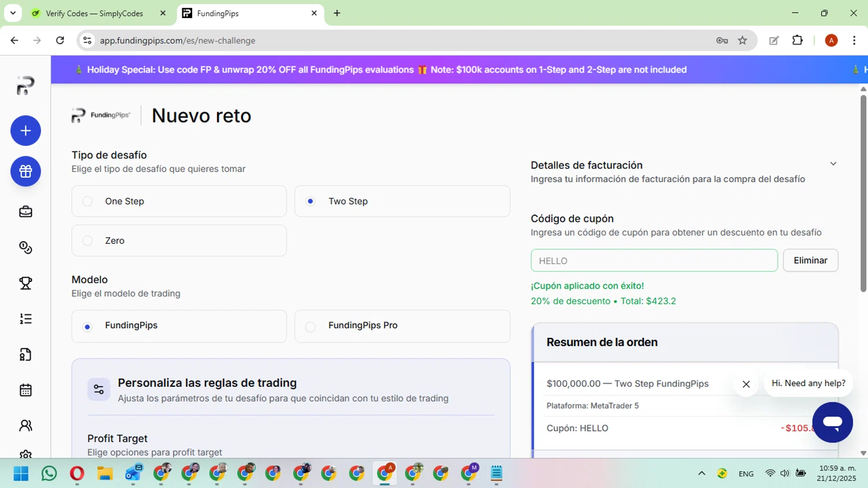Open the trophy icon in sidebar
The image size is (868, 488).
(x=25, y=283)
